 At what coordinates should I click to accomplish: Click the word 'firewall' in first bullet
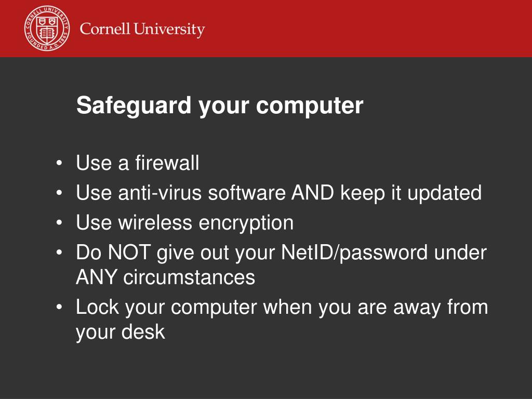(167, 163)
